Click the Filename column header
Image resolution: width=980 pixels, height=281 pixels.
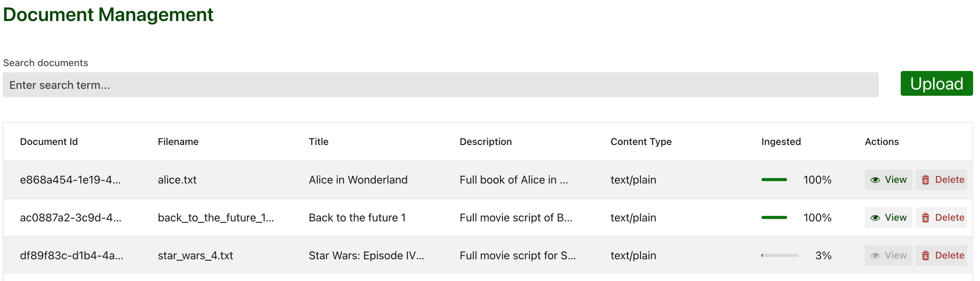(x=178, y=141)
